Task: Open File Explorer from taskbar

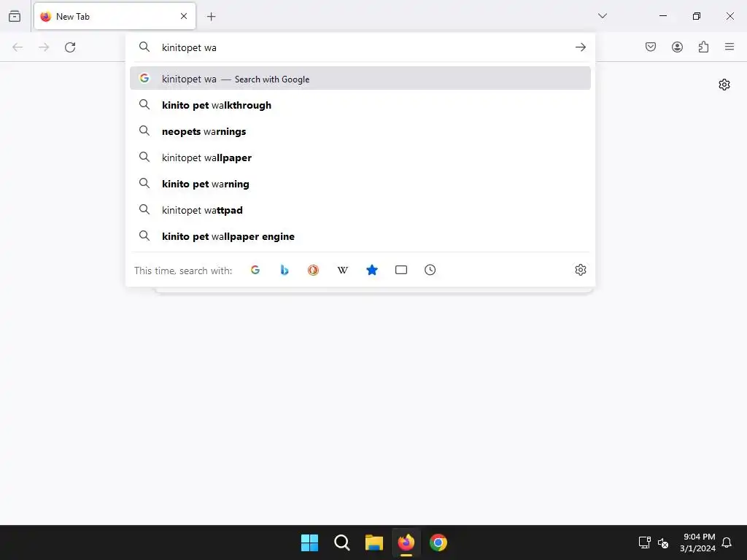Action: pos(374,542)
